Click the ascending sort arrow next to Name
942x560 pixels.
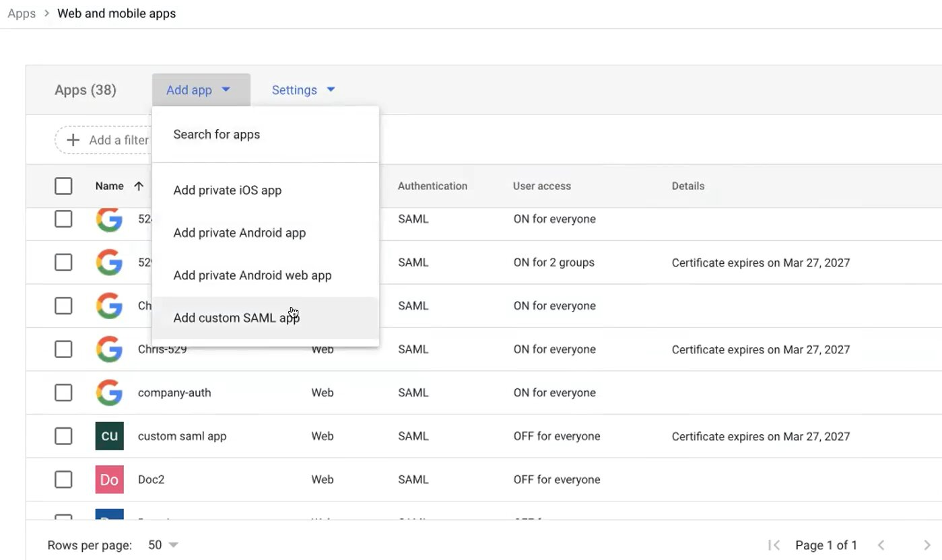coord(139,186)
